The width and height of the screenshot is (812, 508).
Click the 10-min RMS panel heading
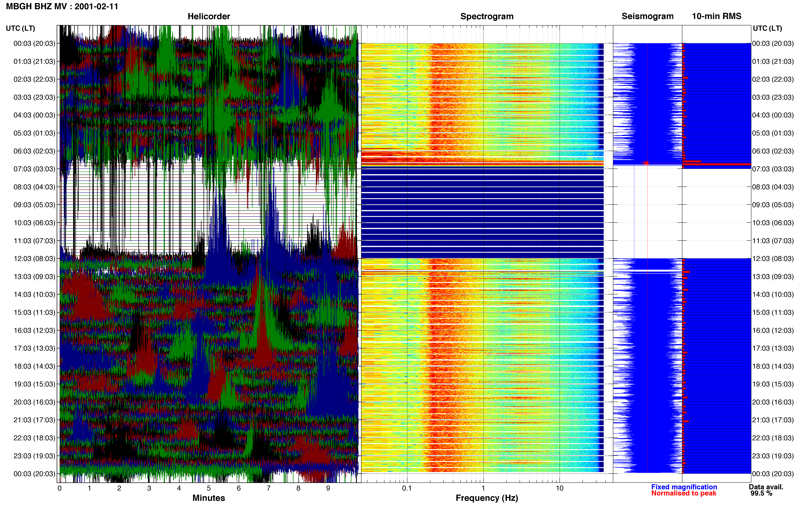click(x=717, y=16)
